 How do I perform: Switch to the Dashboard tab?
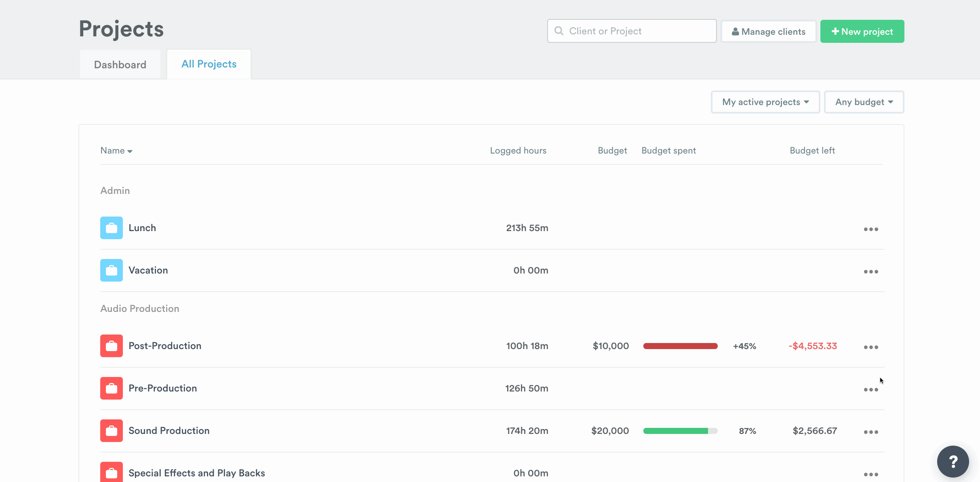[120, 64]
